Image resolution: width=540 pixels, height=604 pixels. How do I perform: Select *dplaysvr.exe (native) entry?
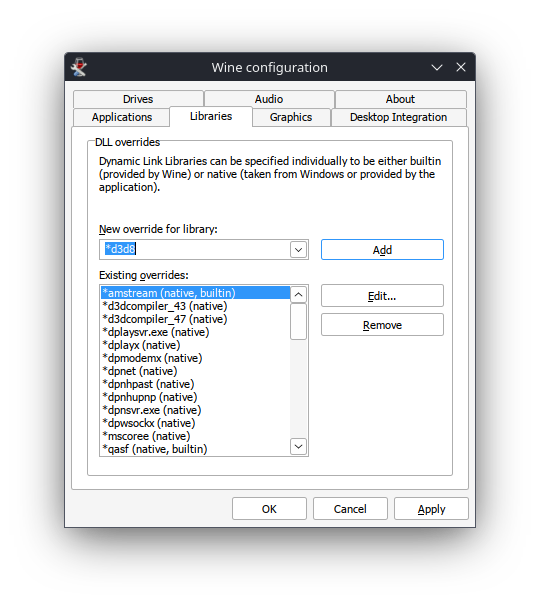coord(195,332)
